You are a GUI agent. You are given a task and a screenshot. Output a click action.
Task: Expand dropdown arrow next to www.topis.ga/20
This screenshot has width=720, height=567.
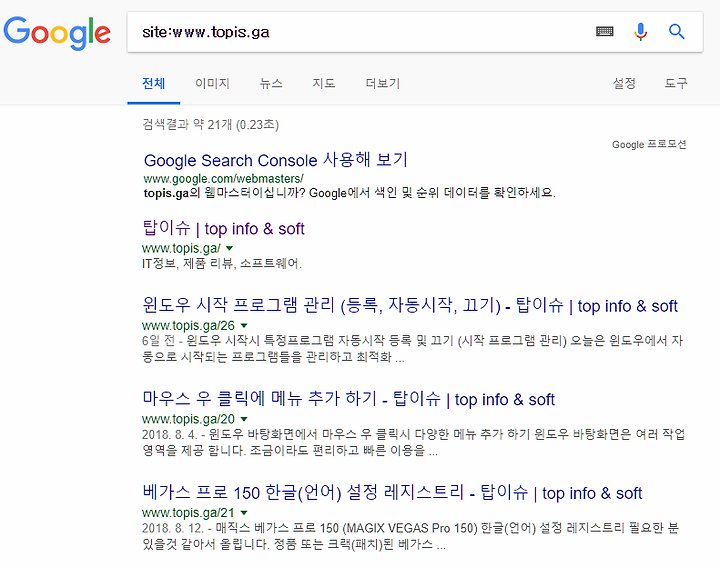click(x=244, y=419)
